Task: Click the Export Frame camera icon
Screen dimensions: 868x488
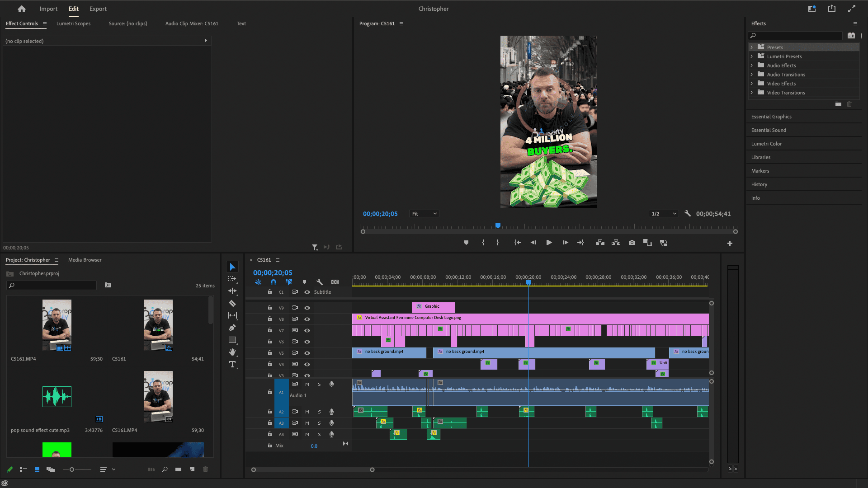Action: [x=632, y=243]
